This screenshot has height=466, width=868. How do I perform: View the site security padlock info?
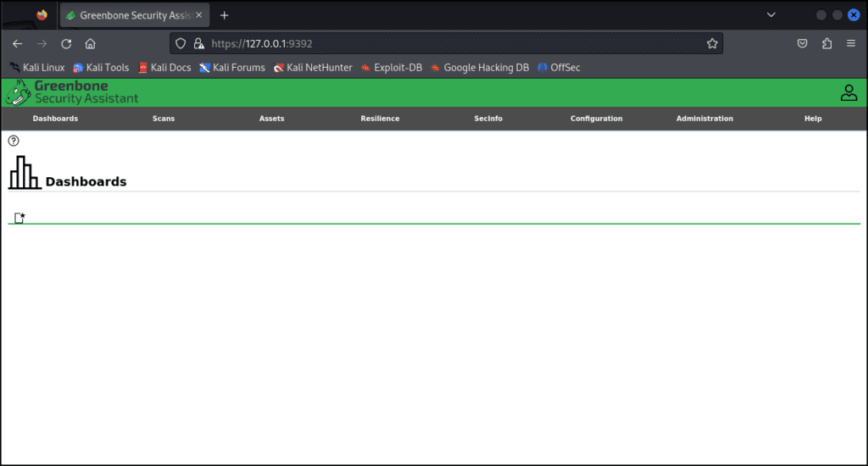coord(198,43)
